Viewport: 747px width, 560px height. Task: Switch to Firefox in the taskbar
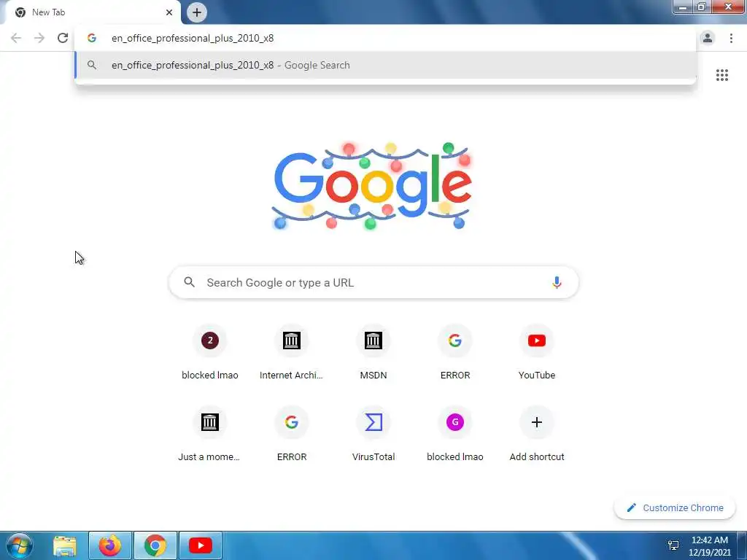(x=110, y=545)
